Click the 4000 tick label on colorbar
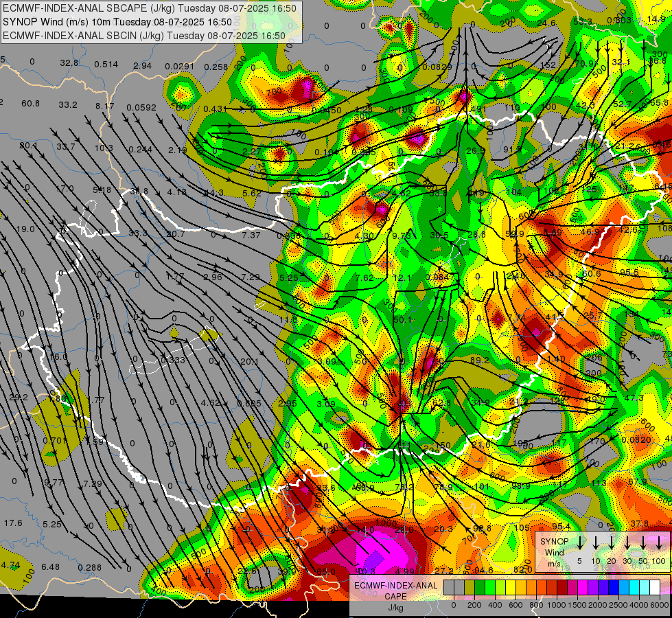 (638, 605)
